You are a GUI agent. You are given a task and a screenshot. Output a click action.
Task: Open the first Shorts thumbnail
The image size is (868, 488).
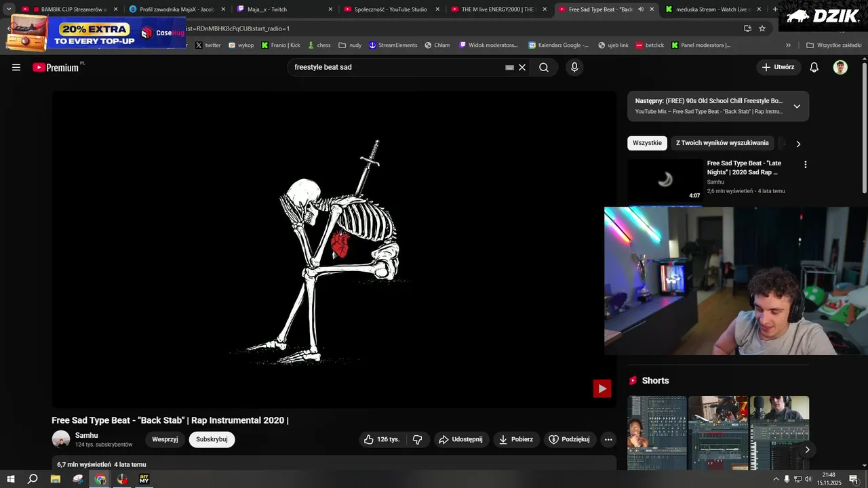click(x=656, y=432)
